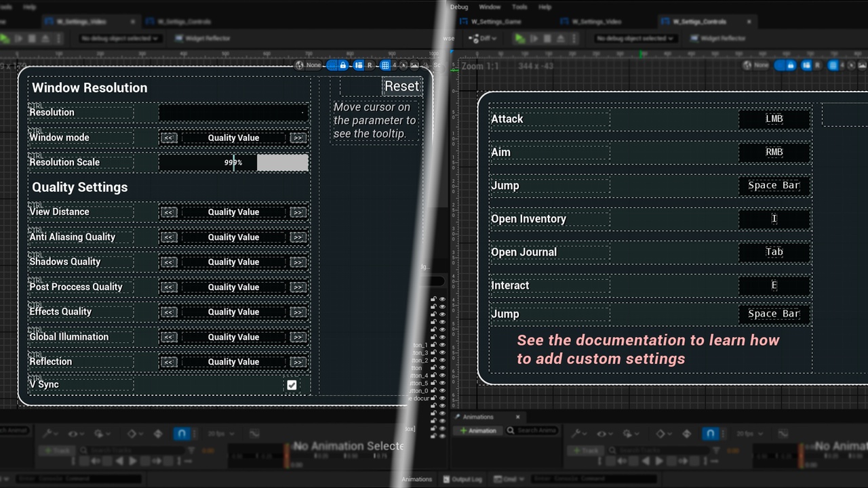Open the Diff dropdown in W_Settings_Controls toolbar
The width and height of the screenshot is (868, 488).
click(x=484, y=39)
